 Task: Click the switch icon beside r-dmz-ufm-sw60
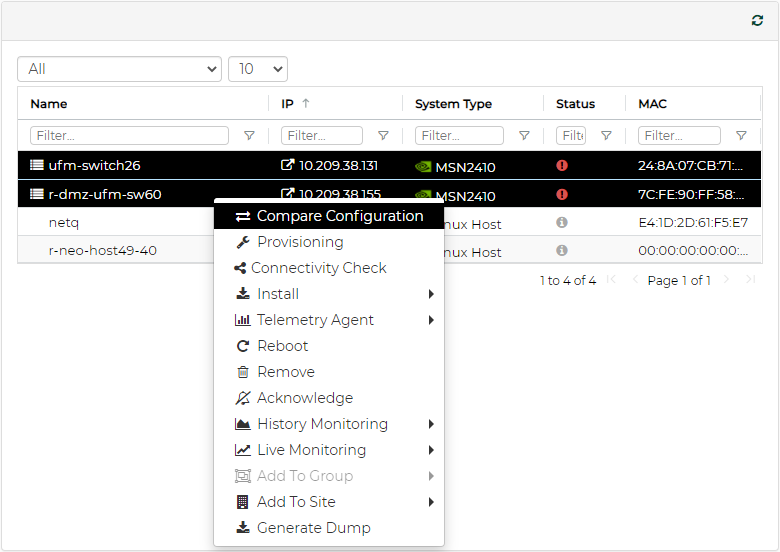point(37,194)
